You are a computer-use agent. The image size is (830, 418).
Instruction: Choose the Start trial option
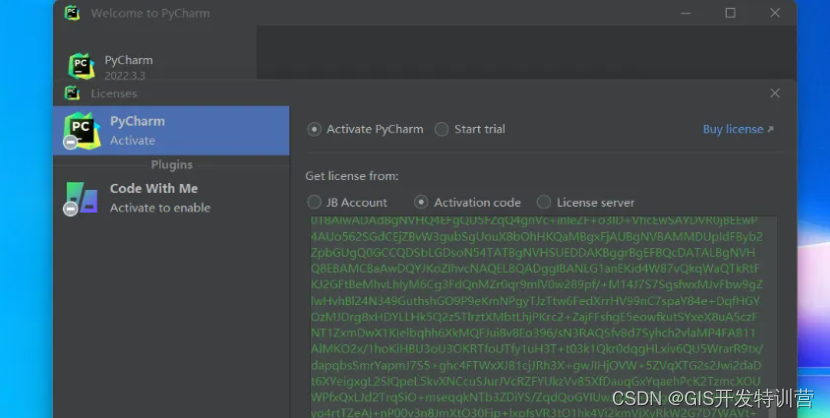click(x=441, y=129)
